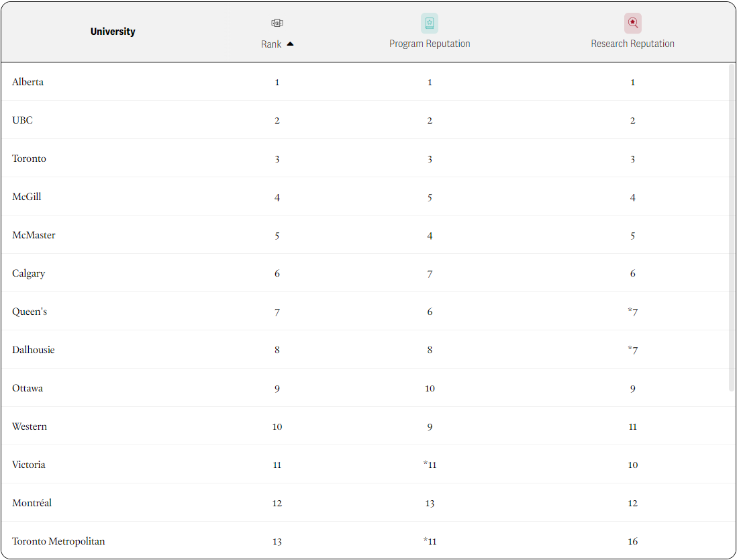
Task: Click Dalhousie's Research Reputation value *7
Action: [633, 351]
